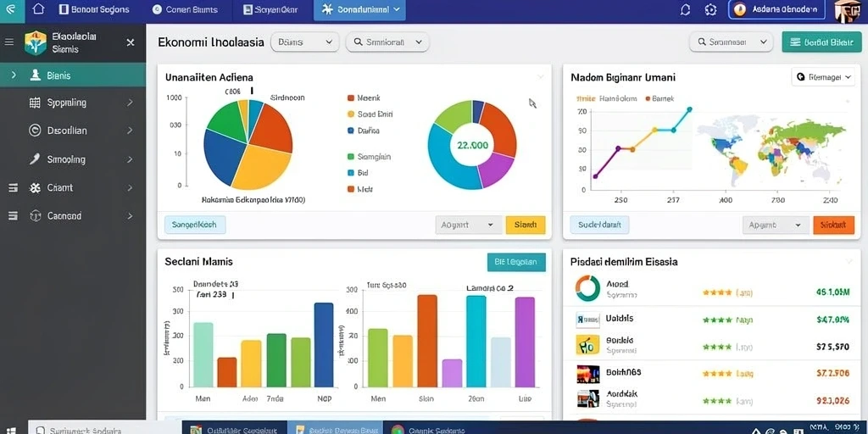868x434 pixels.
Task: Open the Windows Start button
Action: [10, 430]
